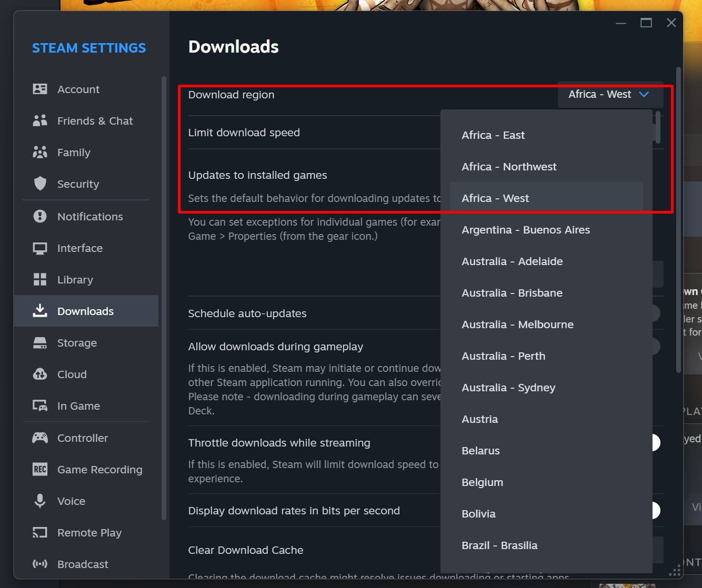This screenshot has width=702, height=588.
Task: Choose Australia - Brisbane region
Action: point(546,293)
